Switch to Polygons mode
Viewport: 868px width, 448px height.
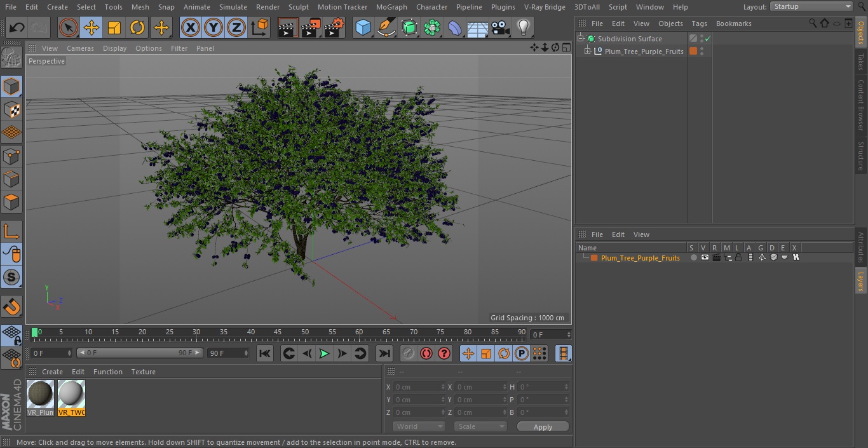[x=11, y=202]
